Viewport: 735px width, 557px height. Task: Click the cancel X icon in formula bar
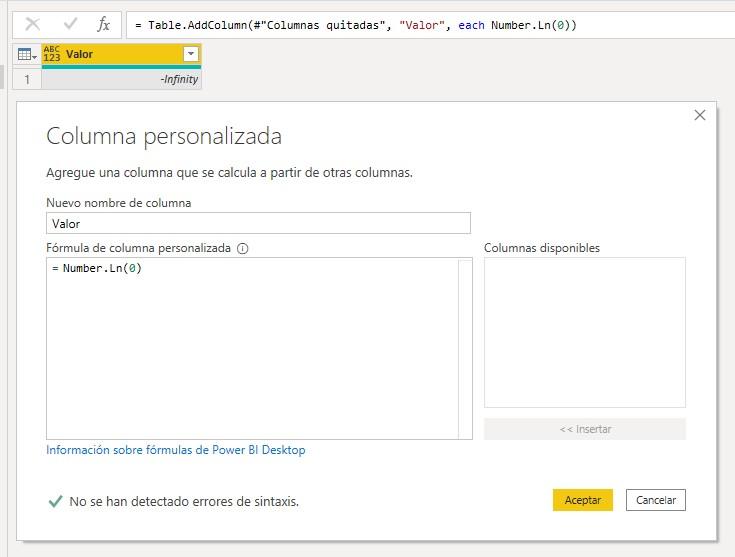(33, 24)
